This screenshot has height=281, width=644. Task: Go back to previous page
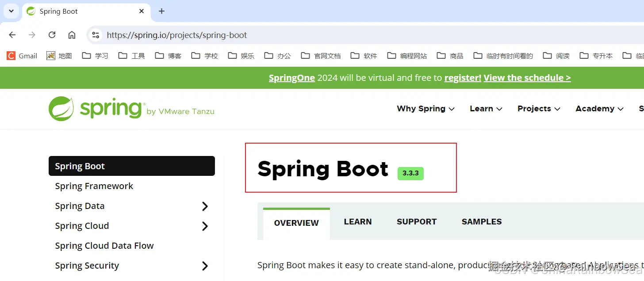point(12,35)
